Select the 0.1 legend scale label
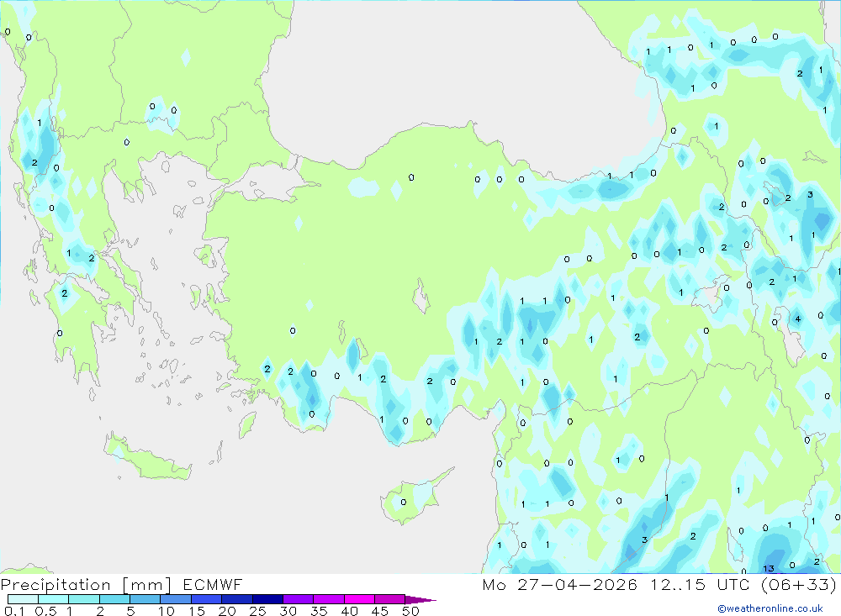This screenshot has width=841, height=616. (14, 611)
